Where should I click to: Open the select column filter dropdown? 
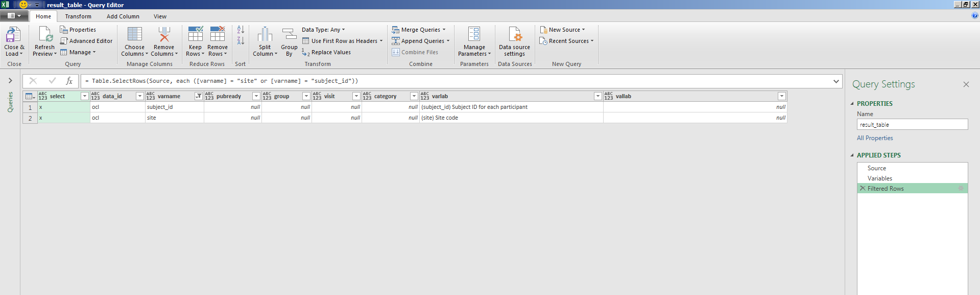[84, 96]
